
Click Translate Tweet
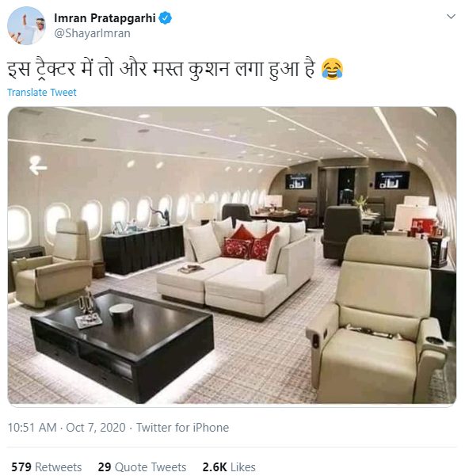coord(42,93)
